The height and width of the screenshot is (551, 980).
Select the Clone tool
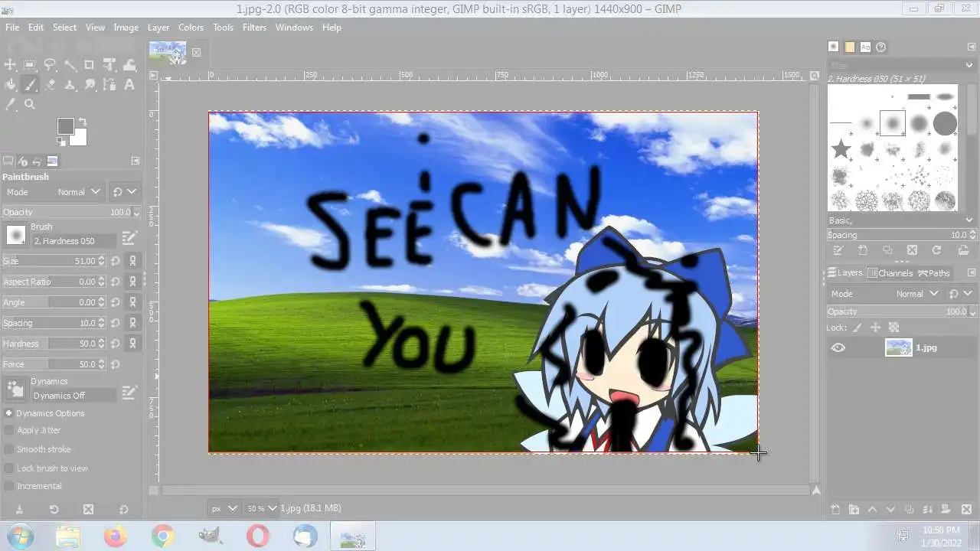click(x=70, y=85)
